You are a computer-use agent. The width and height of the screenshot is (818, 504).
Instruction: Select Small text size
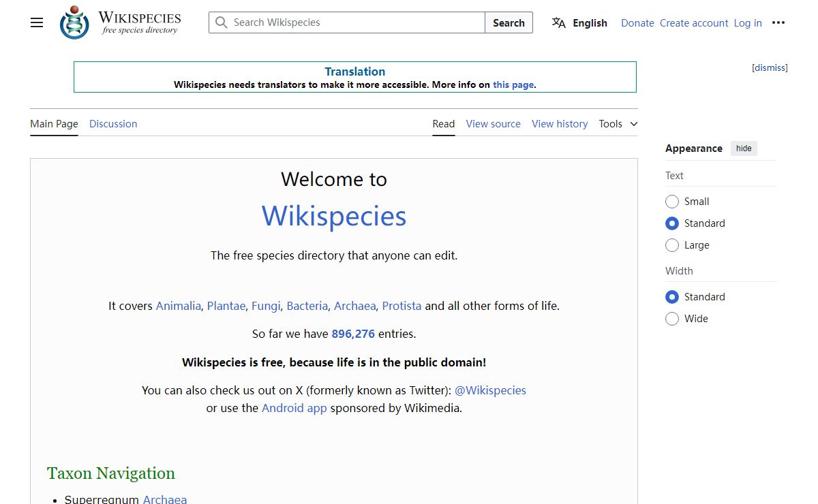pyautogui.click(x=672, y=202)
